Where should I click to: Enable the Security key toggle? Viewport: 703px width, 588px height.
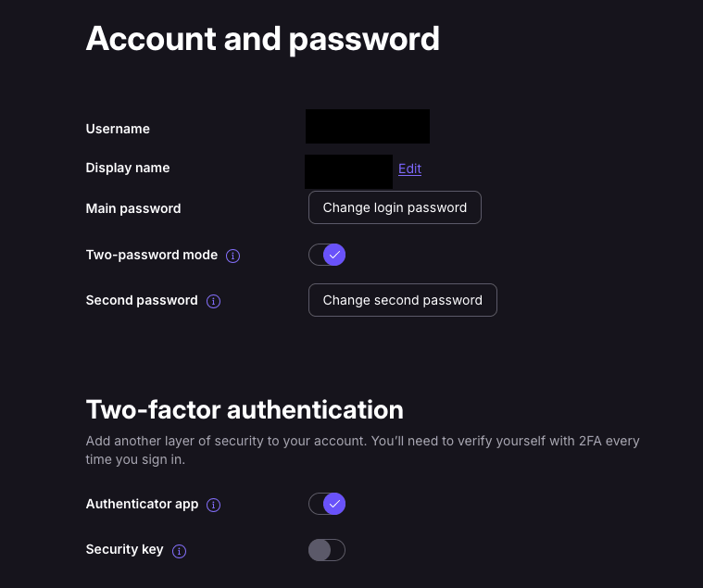[x=327, y=550]
